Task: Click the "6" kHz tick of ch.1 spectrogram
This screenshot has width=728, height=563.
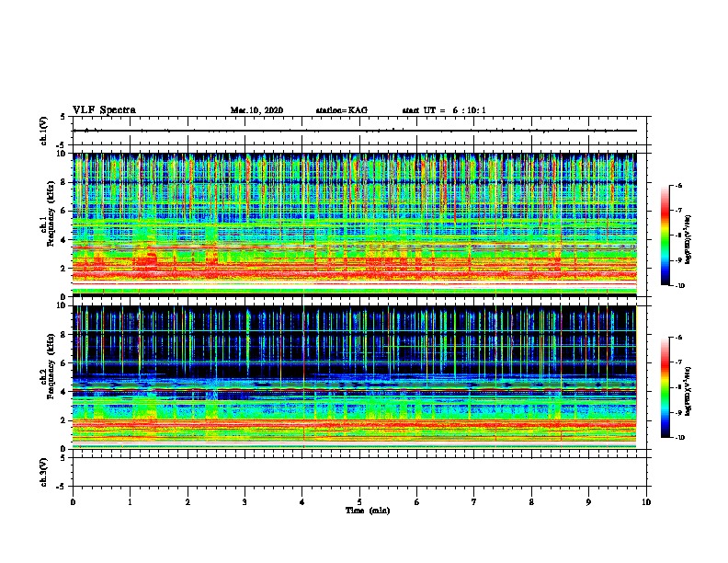Action: tap(63, 211)
